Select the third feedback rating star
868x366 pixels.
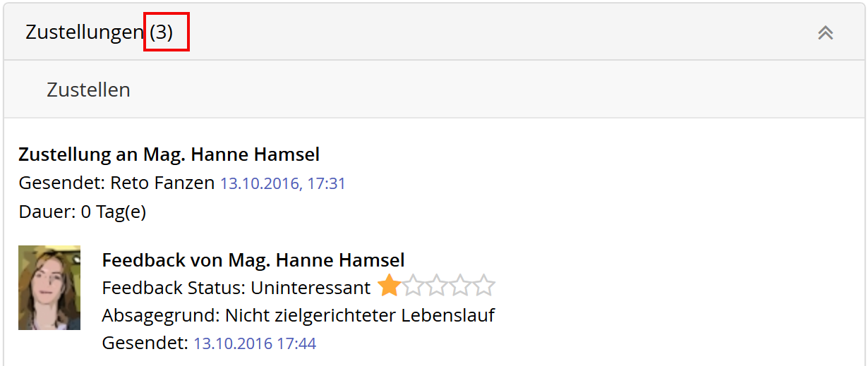pos(437,286)
